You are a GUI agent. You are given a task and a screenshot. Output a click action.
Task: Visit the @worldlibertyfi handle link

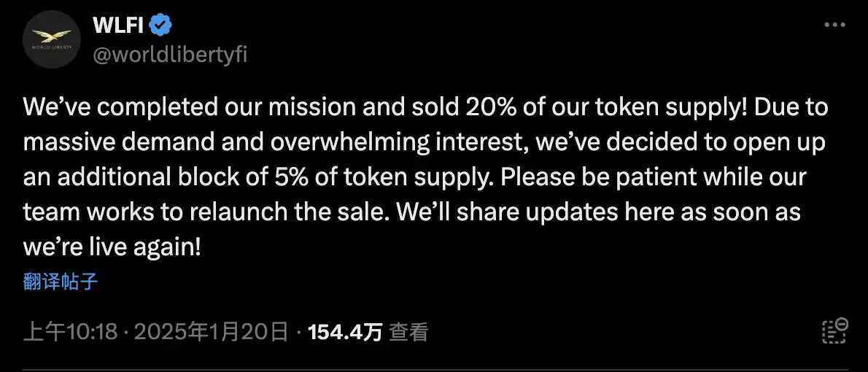170,55
